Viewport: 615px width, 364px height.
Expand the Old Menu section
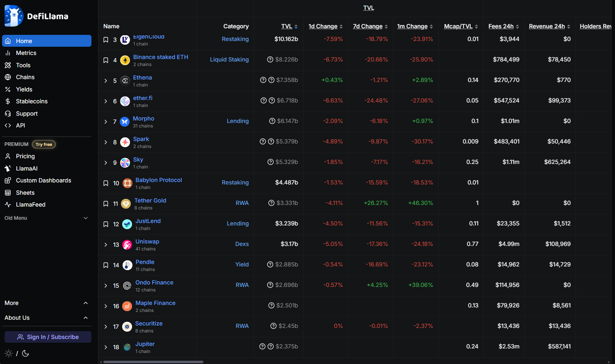[x=86, y=218]
